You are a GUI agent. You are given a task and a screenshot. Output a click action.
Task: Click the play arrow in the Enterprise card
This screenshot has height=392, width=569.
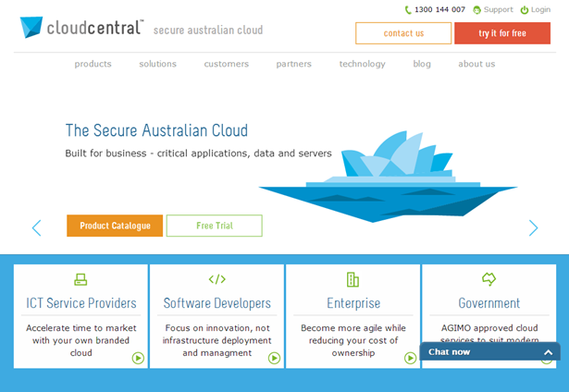pyautogui.click(x=410, y=358)
